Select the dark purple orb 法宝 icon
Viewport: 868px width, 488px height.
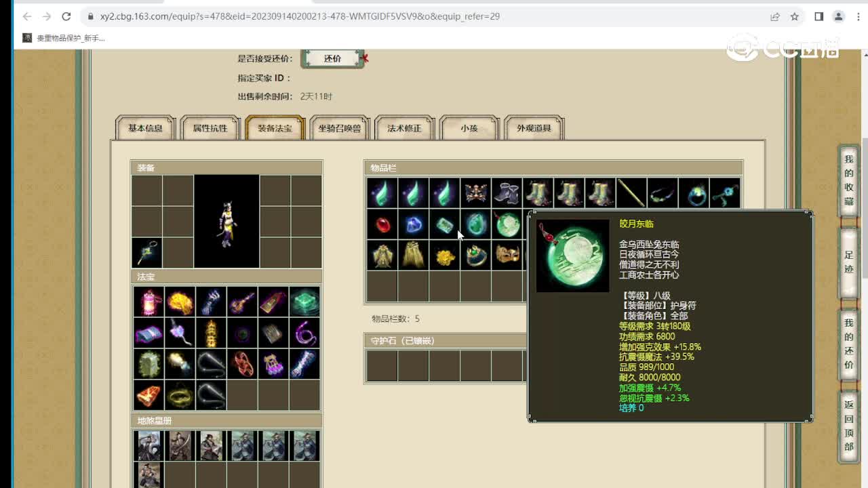[242, 333]
